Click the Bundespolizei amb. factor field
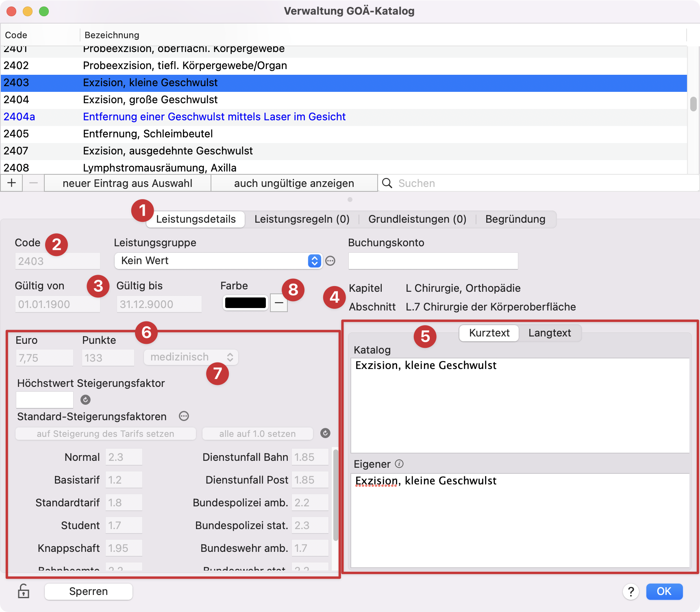 click(310, 503)
